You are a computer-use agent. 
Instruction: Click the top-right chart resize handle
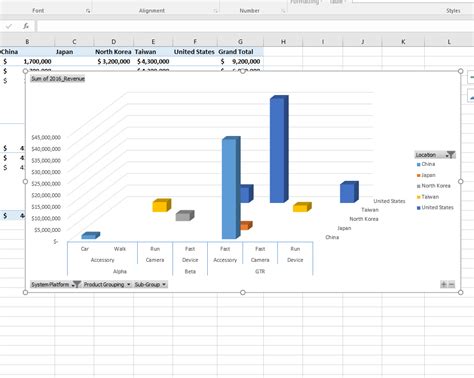click(x=461, y=71)
